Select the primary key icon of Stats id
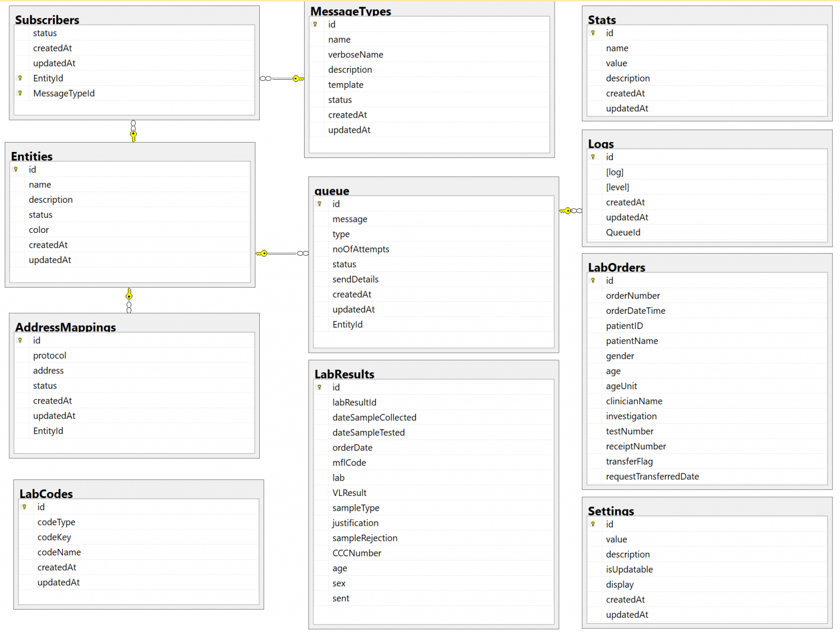This screenshot has width=840, height=638. click(x=593, y=33)
